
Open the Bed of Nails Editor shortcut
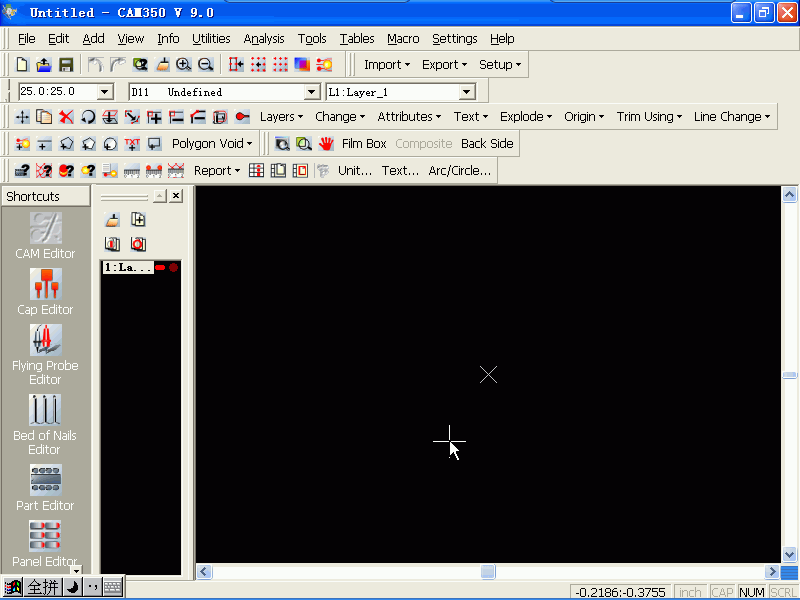coord(45,424)
